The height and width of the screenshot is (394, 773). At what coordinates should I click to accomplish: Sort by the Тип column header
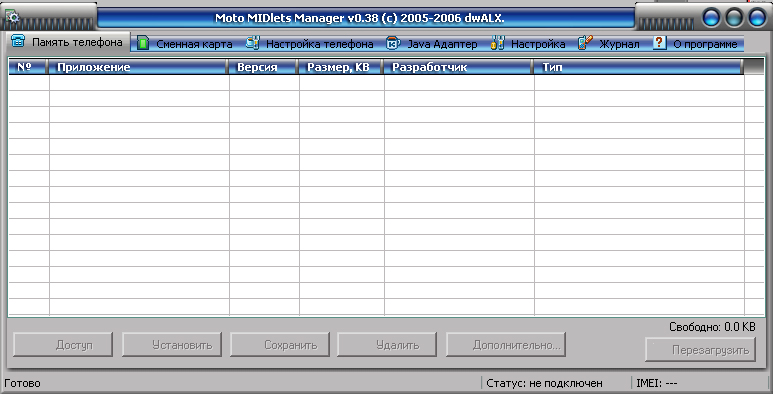638,67
